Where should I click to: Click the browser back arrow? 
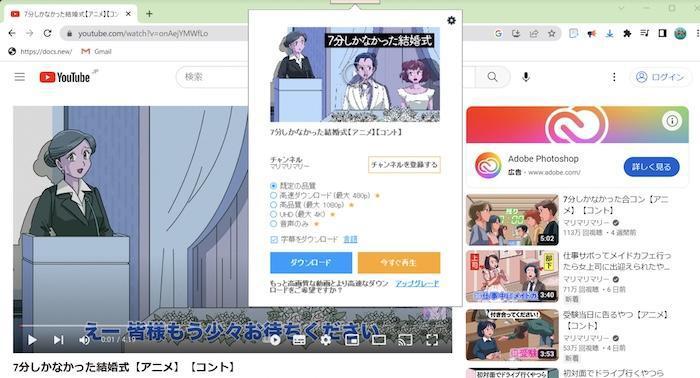(x=12, y=33)
